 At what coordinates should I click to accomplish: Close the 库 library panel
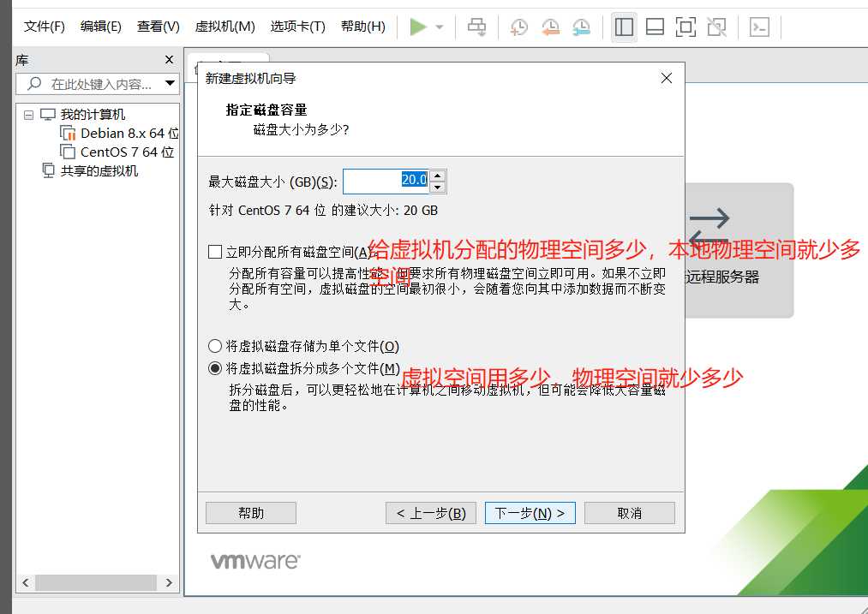(x=170, y=60)
